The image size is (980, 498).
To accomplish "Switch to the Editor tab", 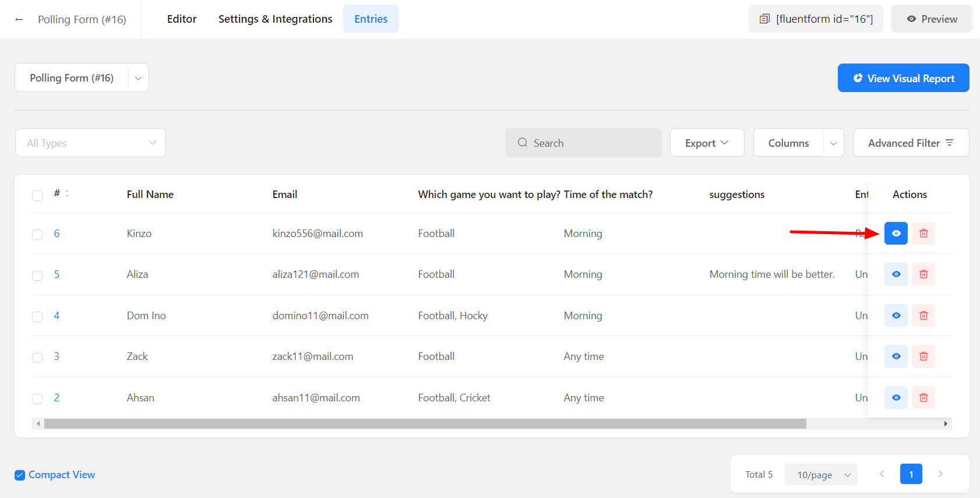I will tap(182, 19).
